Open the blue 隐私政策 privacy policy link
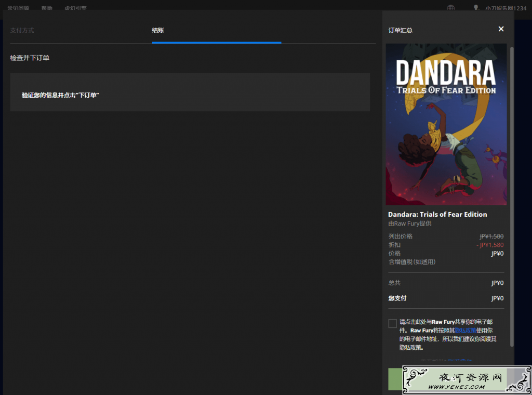532x395 pixels. pos(465,330)
